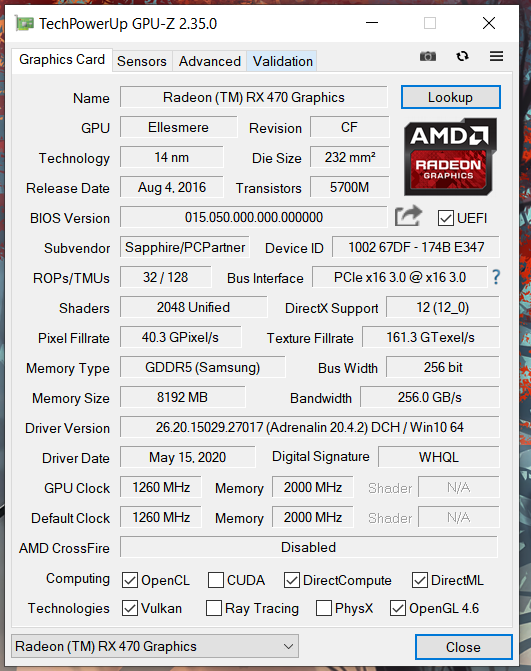Click the GPU Clock row Memory 2000 MHz field

tap(313, 487)
